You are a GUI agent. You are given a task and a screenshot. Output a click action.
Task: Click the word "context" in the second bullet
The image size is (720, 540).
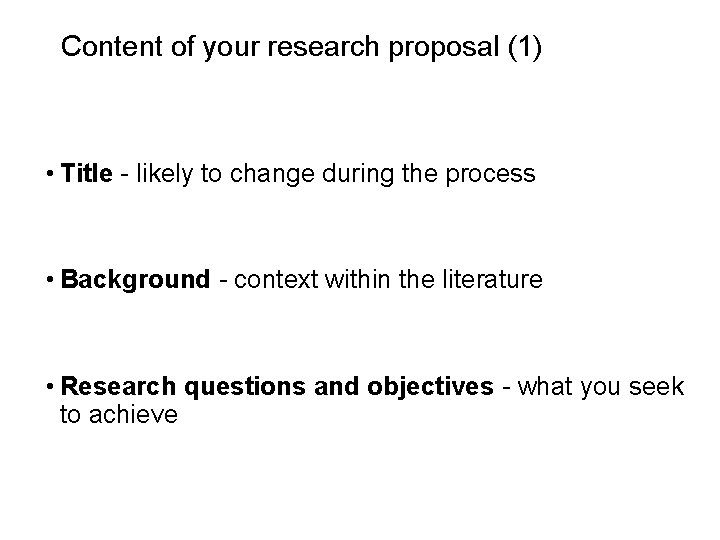tap(276, 280)
